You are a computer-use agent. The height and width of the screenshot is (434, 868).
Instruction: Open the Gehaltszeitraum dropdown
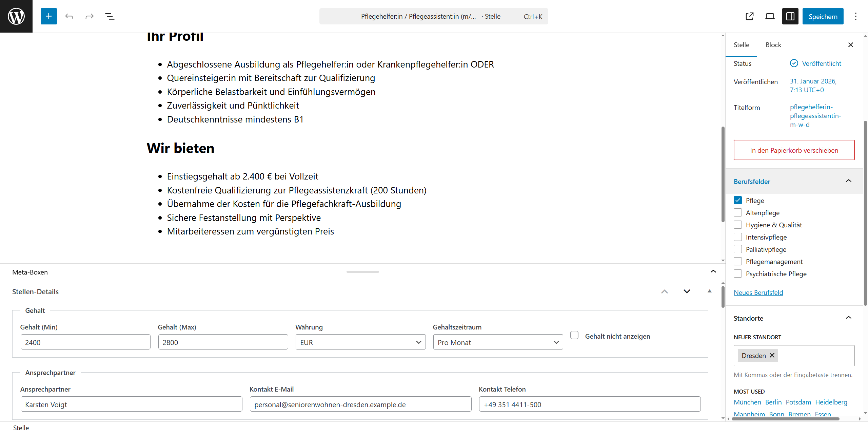[497, 342]
